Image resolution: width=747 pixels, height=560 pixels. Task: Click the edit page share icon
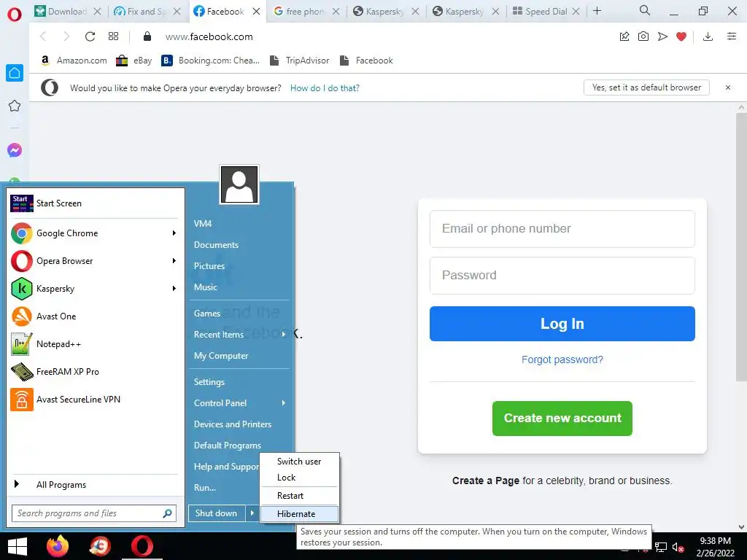coord(624,36)
